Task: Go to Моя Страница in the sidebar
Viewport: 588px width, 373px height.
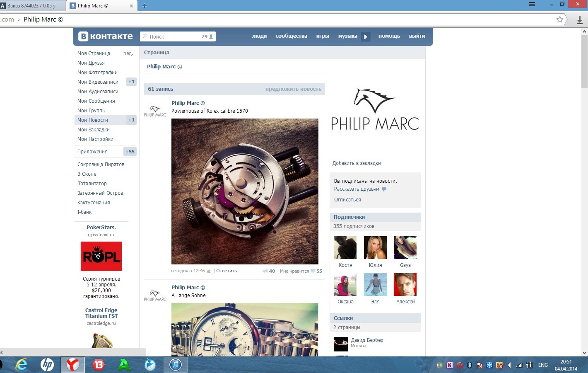Action: click(x=94, y=53)
